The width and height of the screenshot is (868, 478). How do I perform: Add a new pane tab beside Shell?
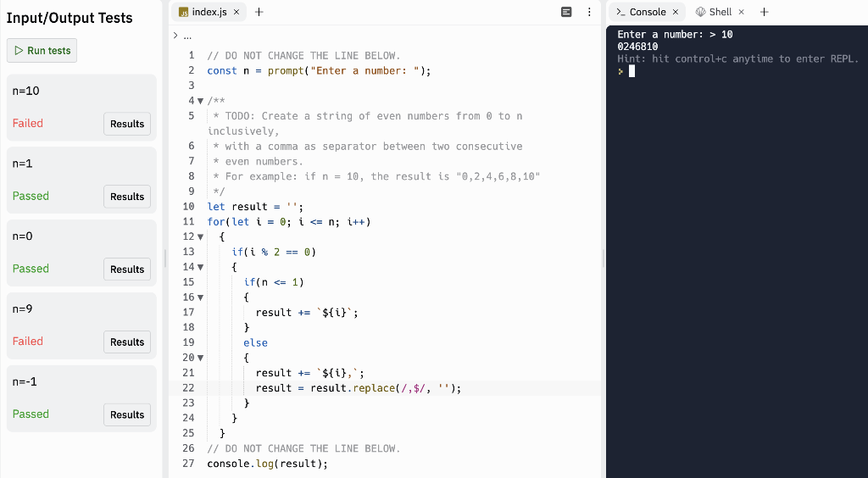tap(764, 12)
